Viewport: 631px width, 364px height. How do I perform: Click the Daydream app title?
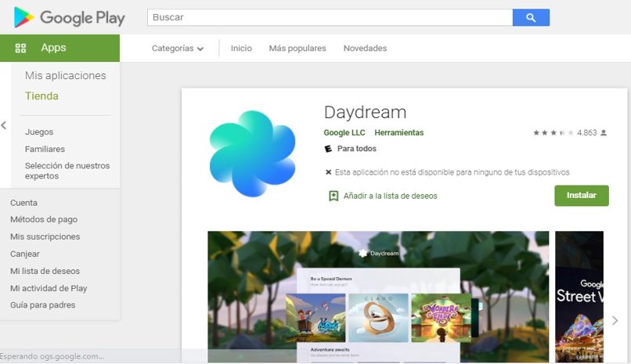(x=365, y=112)
